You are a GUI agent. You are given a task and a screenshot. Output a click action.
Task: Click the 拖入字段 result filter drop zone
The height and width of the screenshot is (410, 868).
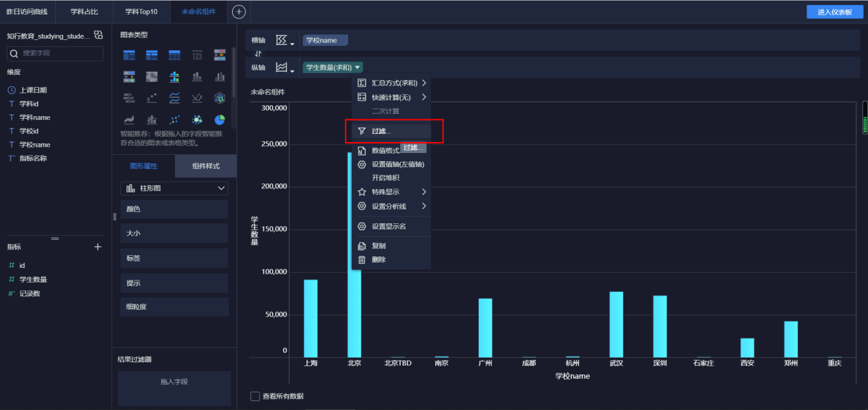pos(174,388)
